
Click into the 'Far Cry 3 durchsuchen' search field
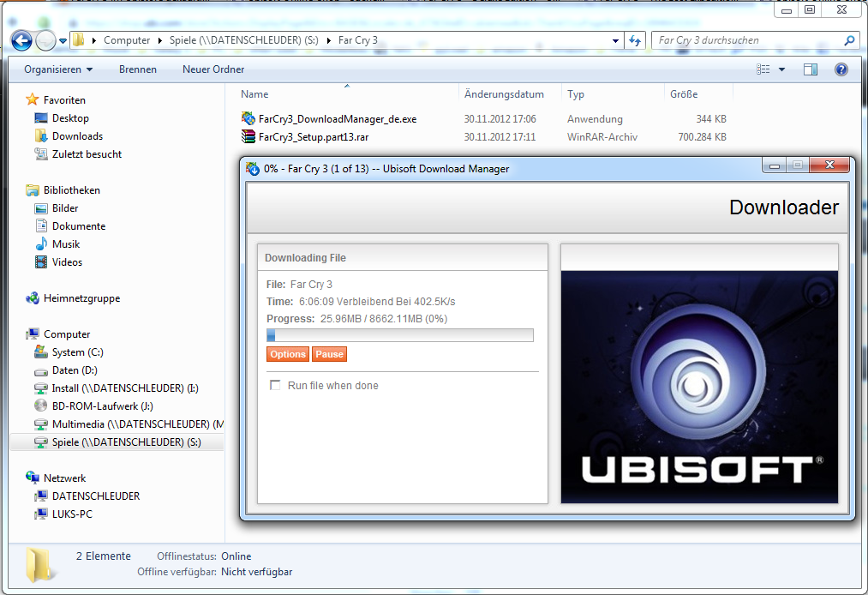click(747, 40)
